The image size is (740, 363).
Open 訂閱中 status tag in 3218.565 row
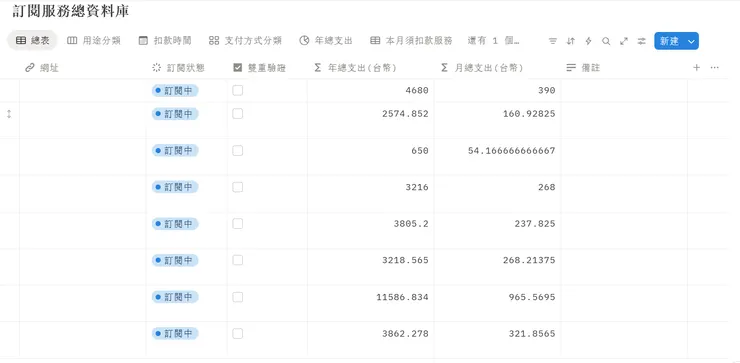coord(175,260)
